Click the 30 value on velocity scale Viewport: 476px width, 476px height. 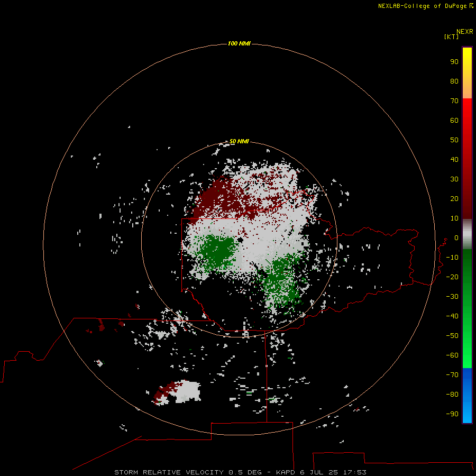454,179
